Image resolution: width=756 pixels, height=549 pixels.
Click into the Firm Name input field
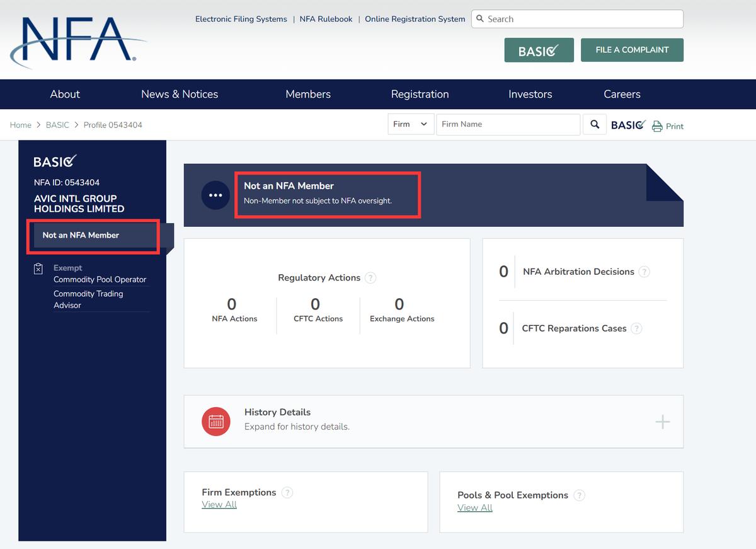(x=507, y=124)
